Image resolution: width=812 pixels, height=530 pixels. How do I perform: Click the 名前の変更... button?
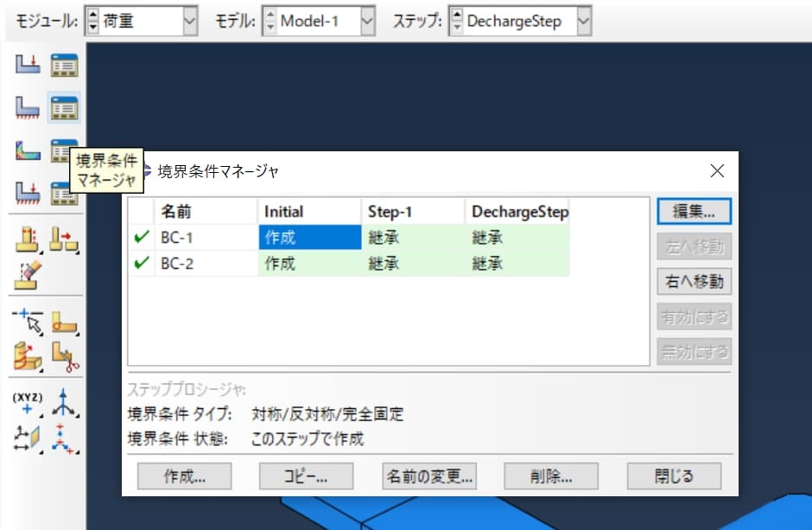[429, 476]
